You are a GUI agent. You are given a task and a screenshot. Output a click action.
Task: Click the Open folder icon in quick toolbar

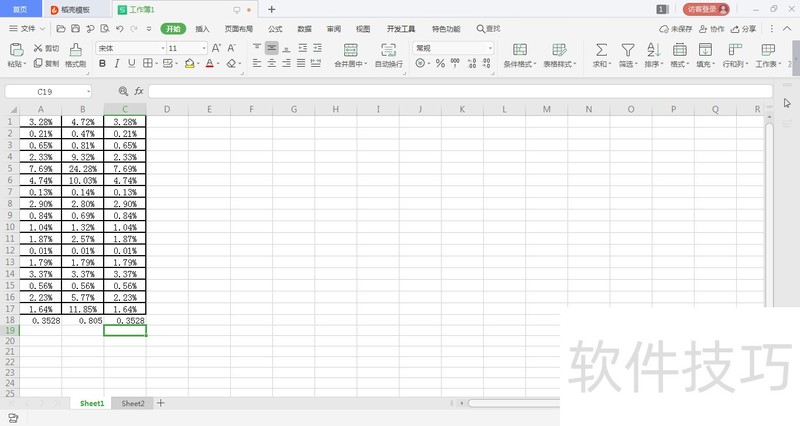(x=61, y=29)
